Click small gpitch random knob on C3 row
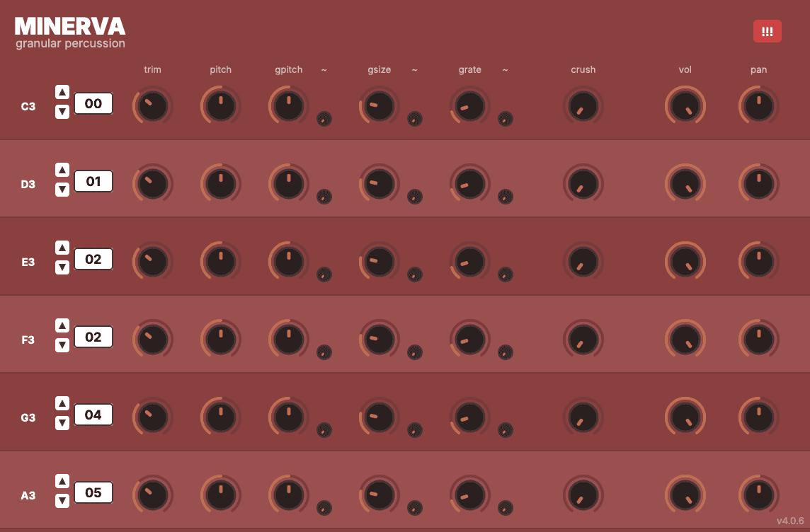810x532 pixels. [324, 119]
